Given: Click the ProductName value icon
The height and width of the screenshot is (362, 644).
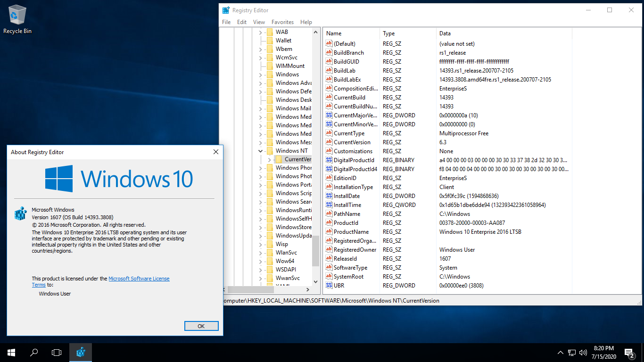Looking at the screenshot, I should click(329, 232).
